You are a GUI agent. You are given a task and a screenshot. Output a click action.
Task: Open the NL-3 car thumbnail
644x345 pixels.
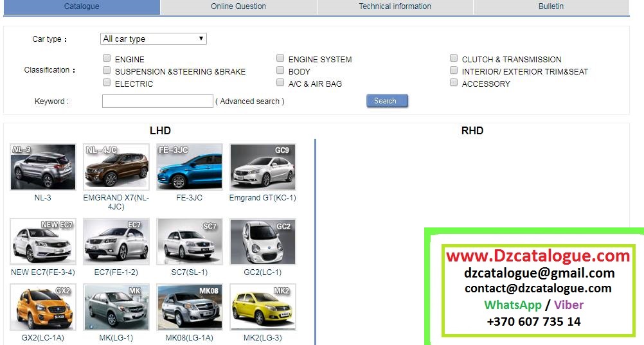[42, 167]
